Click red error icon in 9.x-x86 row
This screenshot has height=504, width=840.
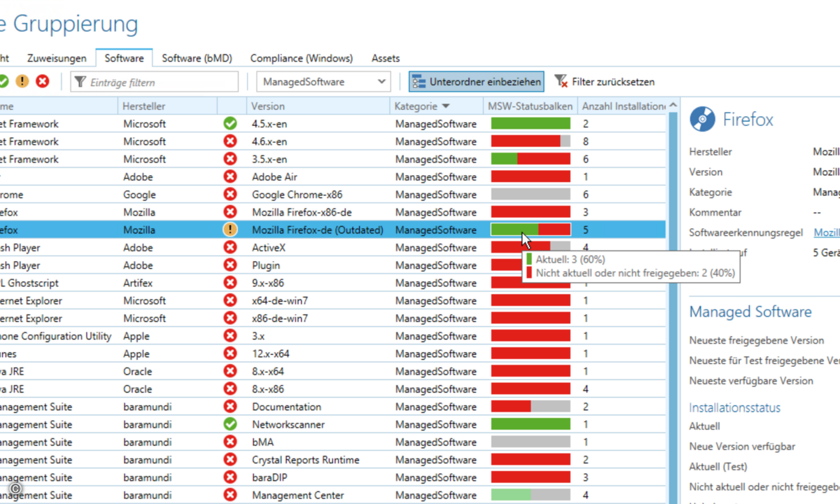(230, 283)
